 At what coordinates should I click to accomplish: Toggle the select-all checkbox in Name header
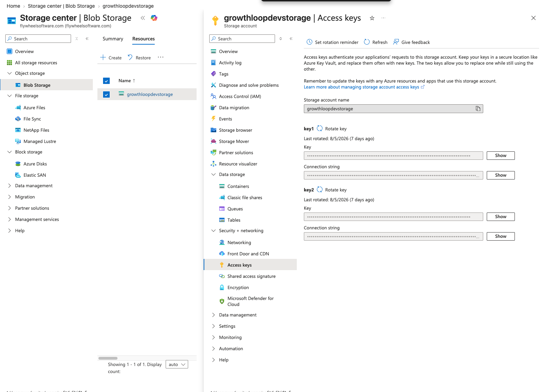point(107,81)
